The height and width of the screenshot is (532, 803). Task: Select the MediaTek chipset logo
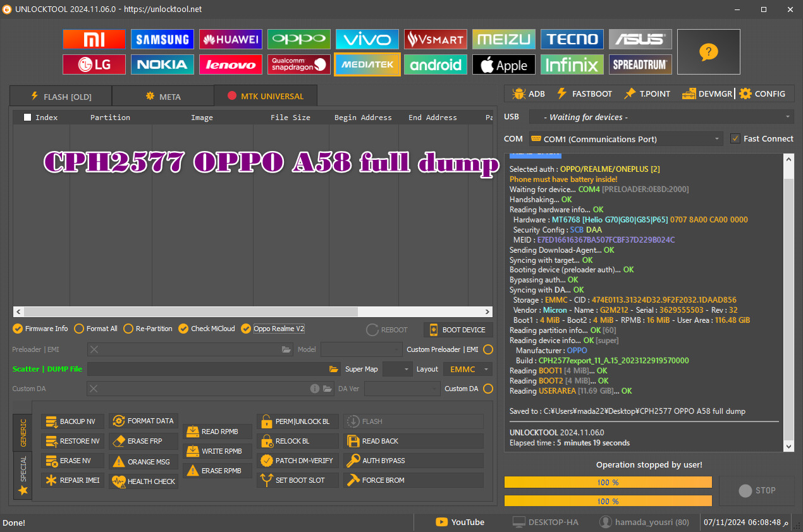[367, 64]
